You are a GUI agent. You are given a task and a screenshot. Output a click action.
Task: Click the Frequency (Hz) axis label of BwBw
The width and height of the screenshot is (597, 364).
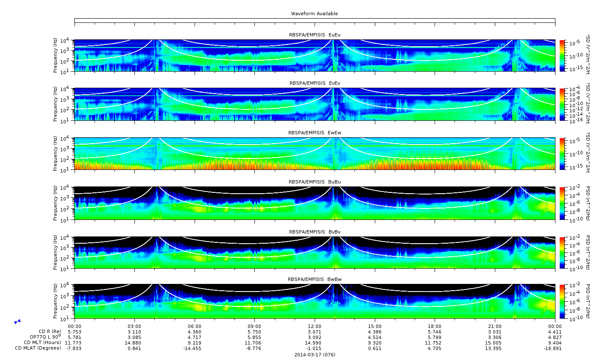point(56,302)
